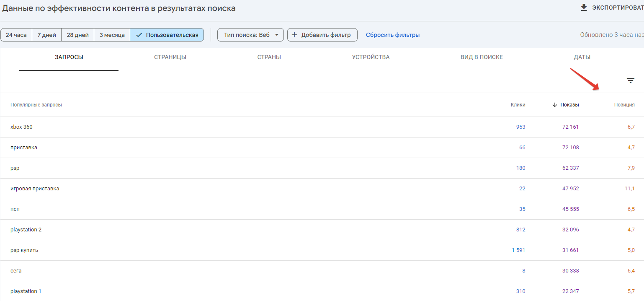Image resolution: width=644 pixels, height=301 pixels.
Task: Toggle the Пользовательская date range
Action: point(167,35)
